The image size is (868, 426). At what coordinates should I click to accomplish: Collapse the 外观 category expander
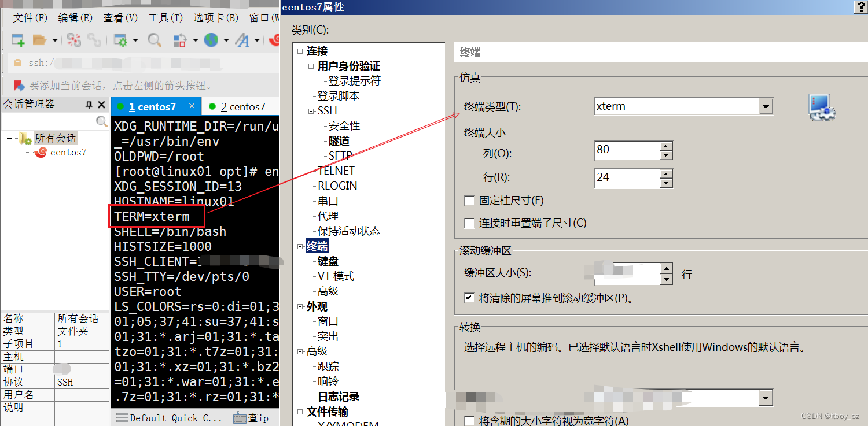click(300, 307)
